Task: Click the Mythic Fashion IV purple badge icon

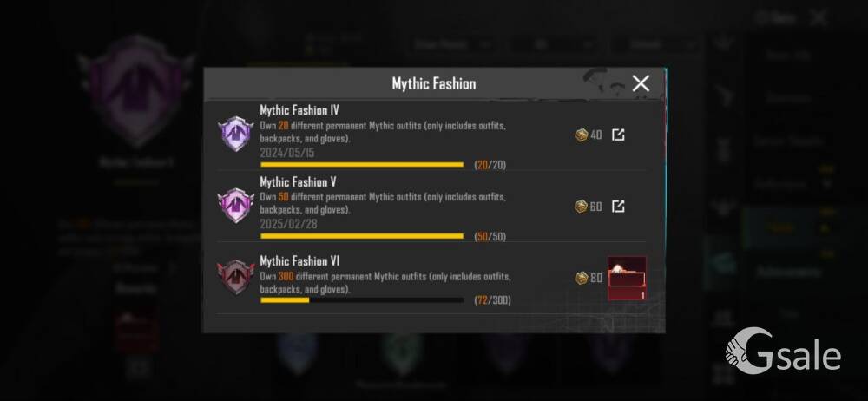Action: (236, 134)
